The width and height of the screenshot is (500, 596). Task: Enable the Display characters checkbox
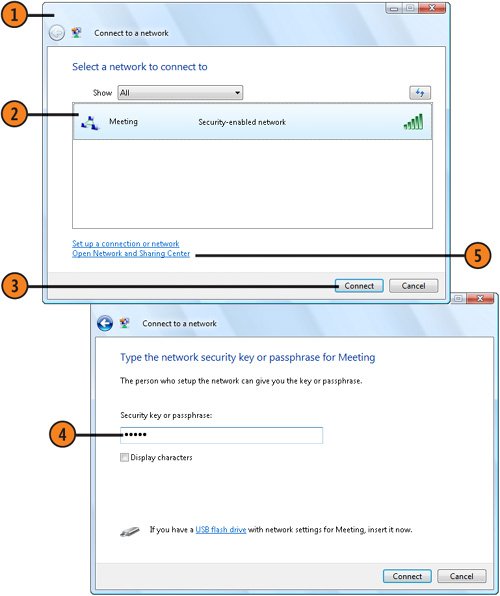coord(124,457)
